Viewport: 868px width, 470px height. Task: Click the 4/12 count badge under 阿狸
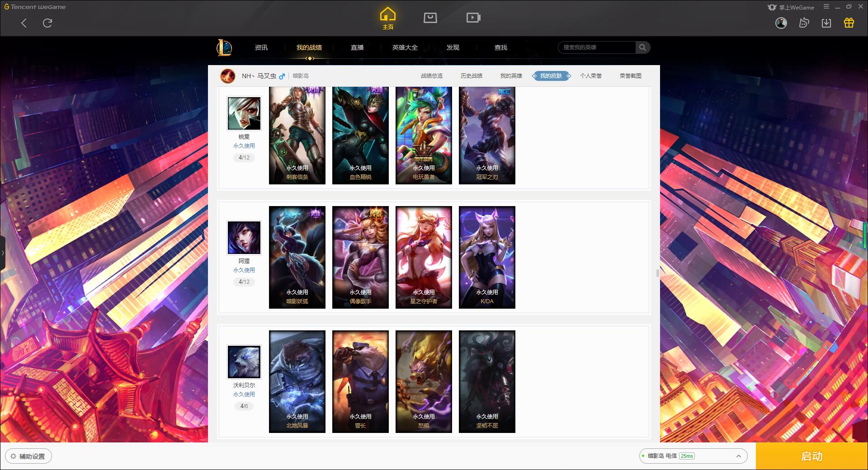[244, 282]
